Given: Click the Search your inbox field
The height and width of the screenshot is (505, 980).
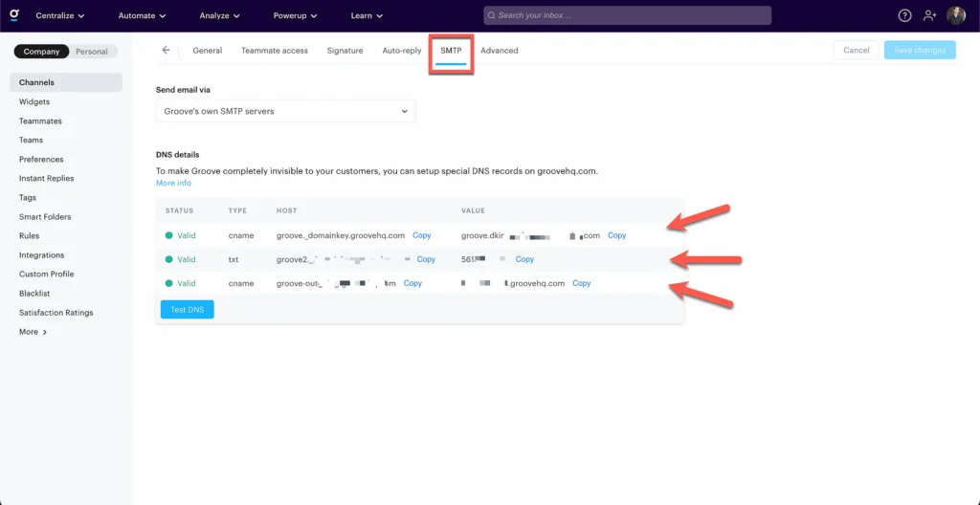Looking at the screenshot, I should (627, 15).
